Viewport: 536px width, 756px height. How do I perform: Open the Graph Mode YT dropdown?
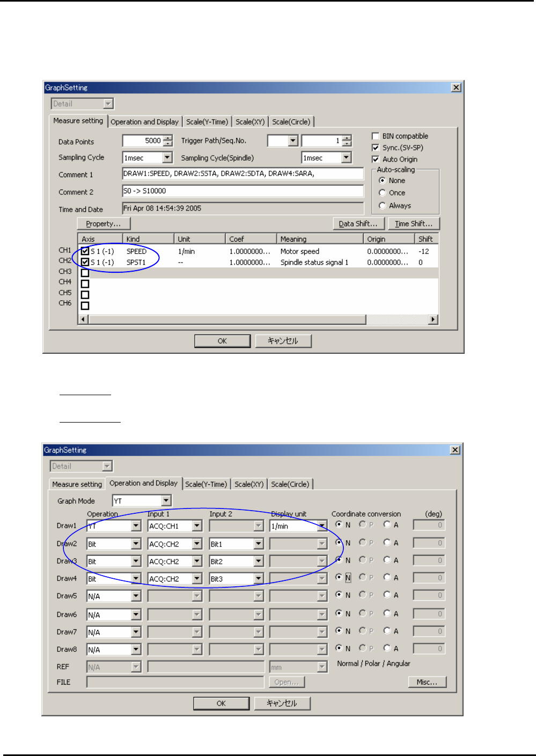pyautogui.click(x=166, y=501)
